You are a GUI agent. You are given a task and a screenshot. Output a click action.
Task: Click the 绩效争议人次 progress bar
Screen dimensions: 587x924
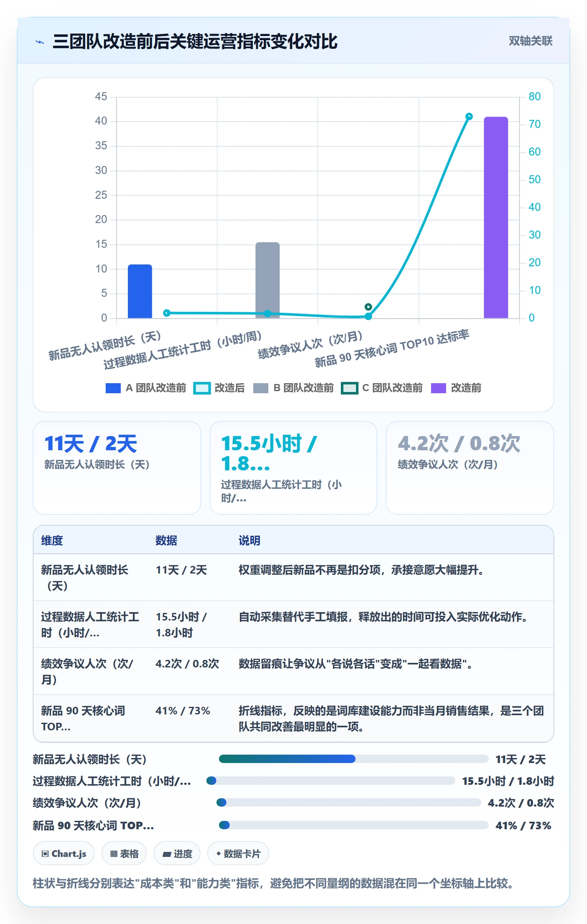tap(349, 802)
